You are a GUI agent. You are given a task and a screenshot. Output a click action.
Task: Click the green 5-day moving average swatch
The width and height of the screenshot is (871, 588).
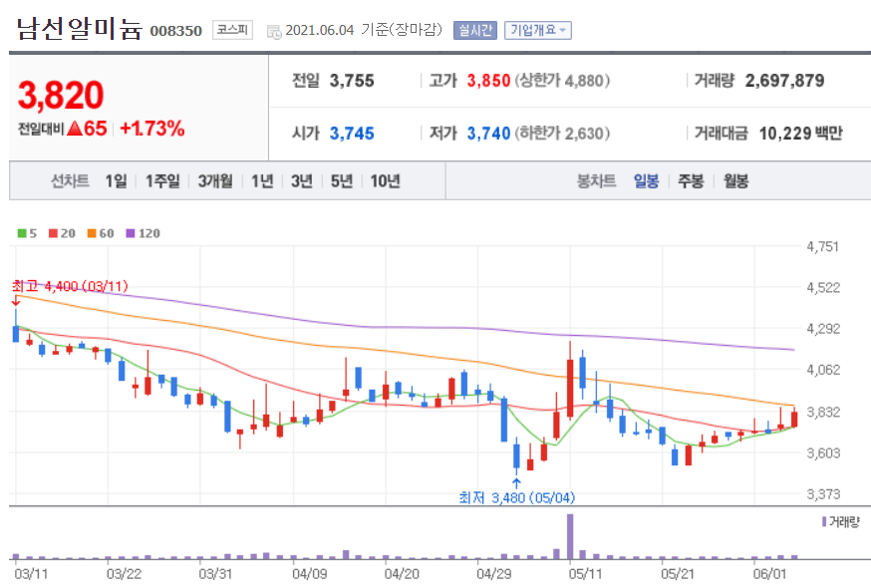(x=22, y=233)
